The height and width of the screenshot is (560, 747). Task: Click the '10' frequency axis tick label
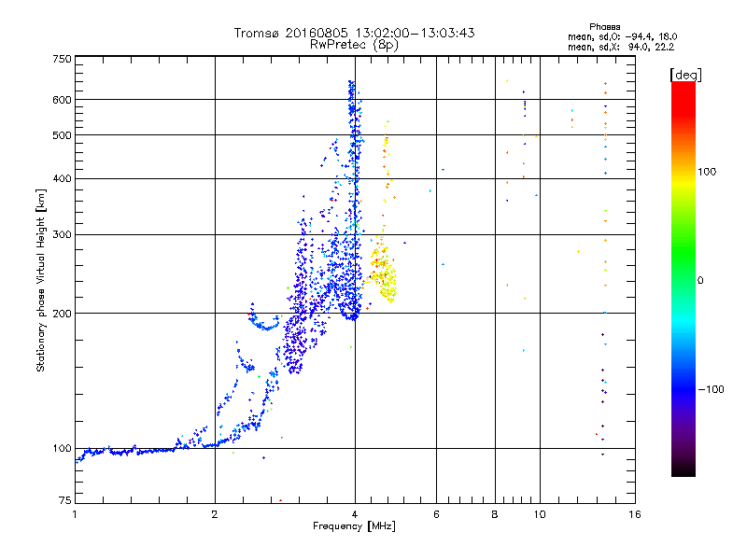pos(540,514)
